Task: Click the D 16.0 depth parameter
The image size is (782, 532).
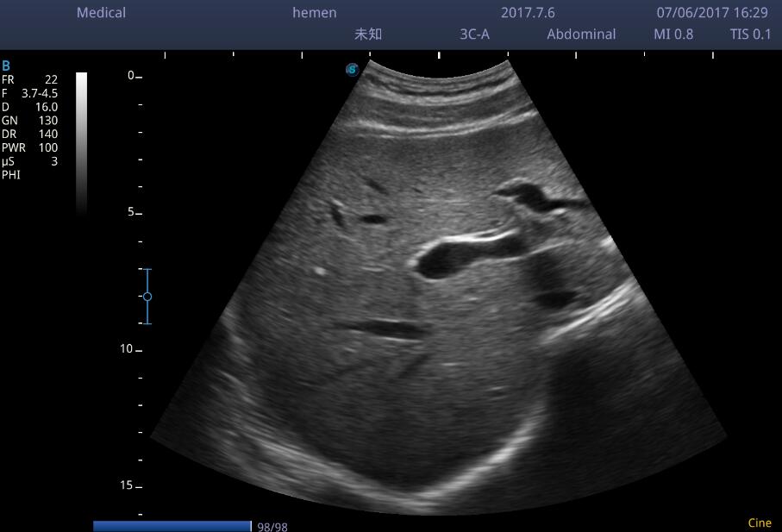Action: [29, 107]
